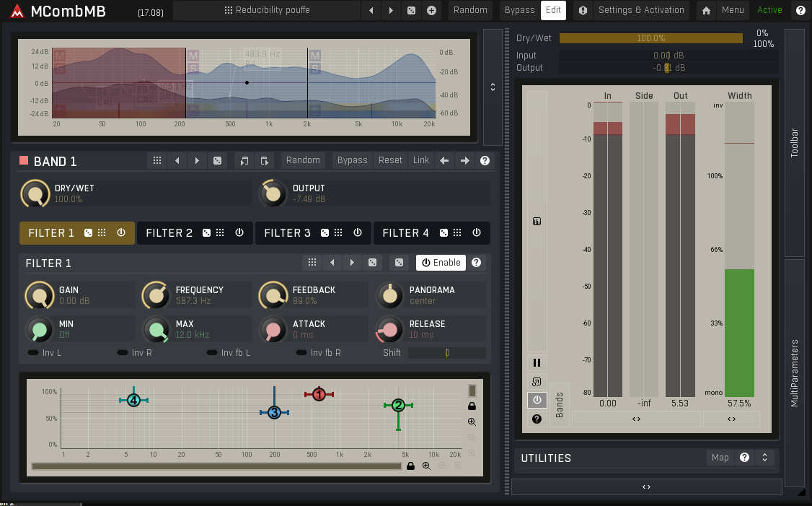Enable Inv fb L option
The image size is (812, 506).
[x=229, y=352]
